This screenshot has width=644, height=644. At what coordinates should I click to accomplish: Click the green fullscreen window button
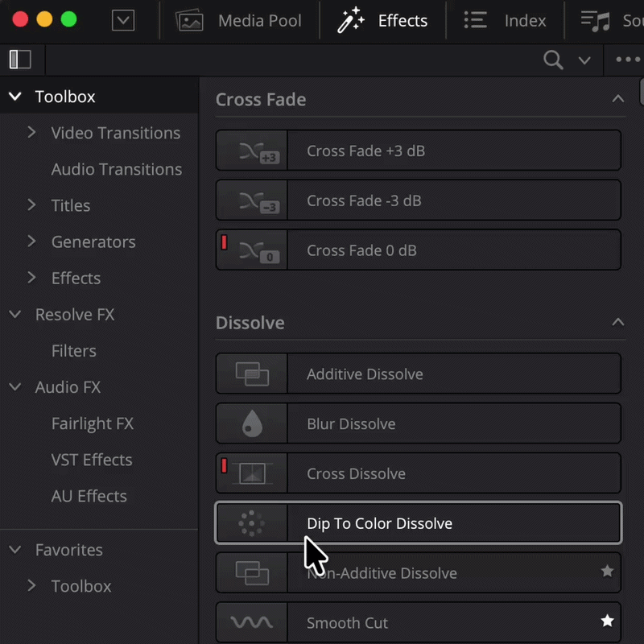[68, 19]
